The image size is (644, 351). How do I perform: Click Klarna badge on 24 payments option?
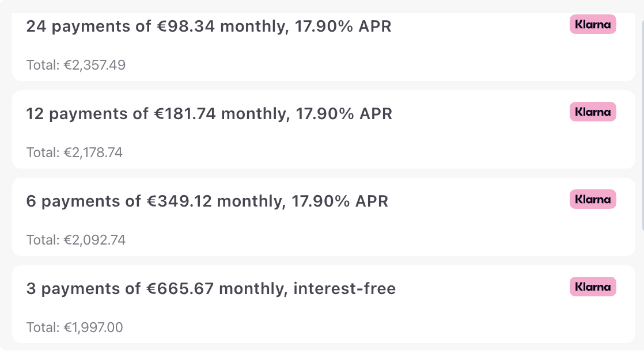pos(593,24)
